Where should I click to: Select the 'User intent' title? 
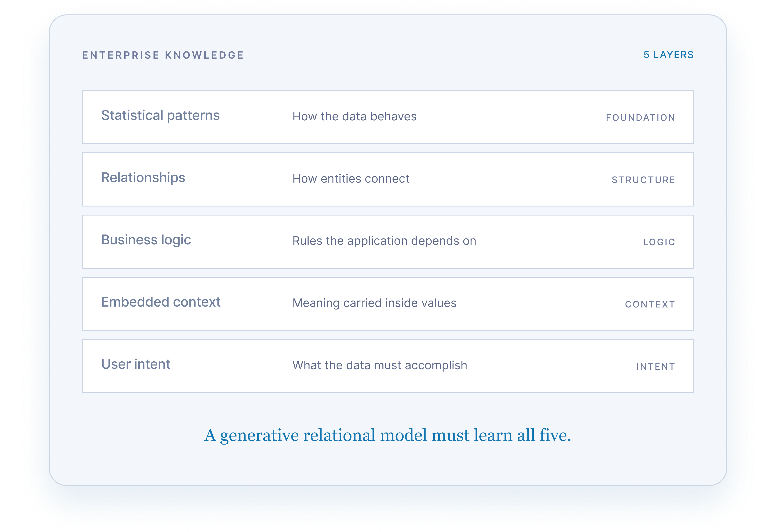[136, 364]
